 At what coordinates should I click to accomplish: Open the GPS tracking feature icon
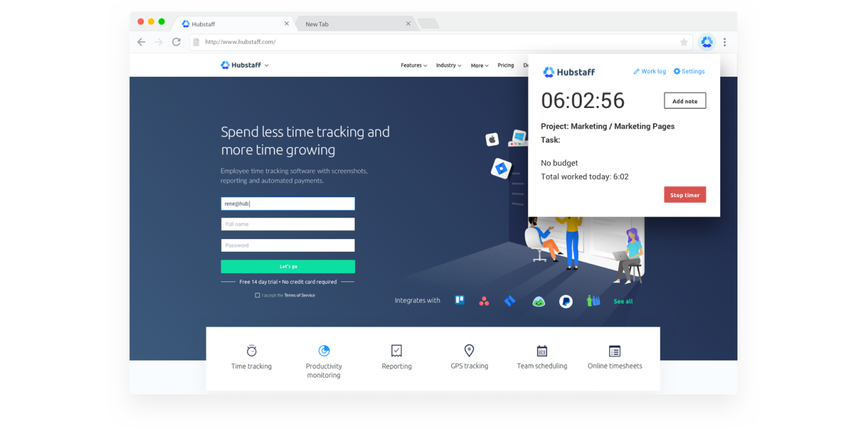click(x=469, y=350)
